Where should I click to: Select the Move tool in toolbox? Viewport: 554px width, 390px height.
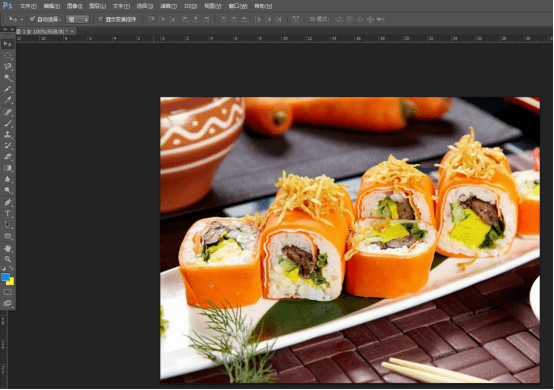point(8,44)
